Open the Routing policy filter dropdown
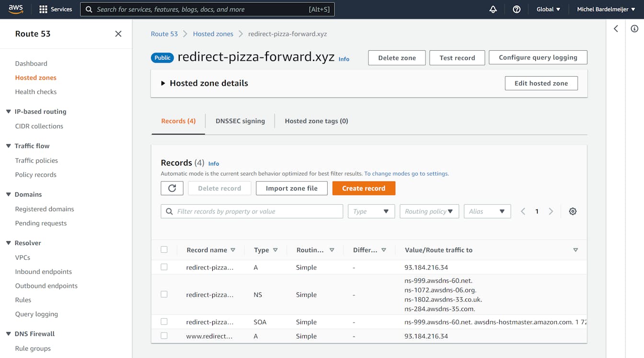The width and height of the screenshot is (644, 358). [x=429, y=212]
